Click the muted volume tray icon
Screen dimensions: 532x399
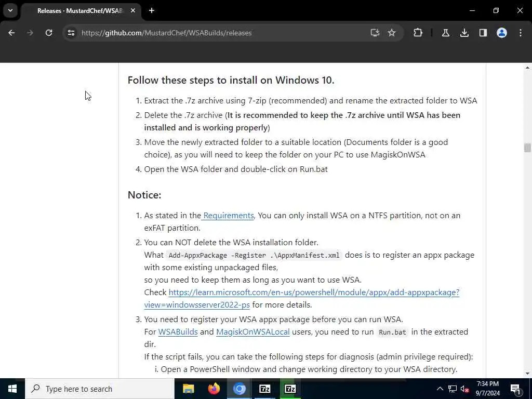[464, 389]
